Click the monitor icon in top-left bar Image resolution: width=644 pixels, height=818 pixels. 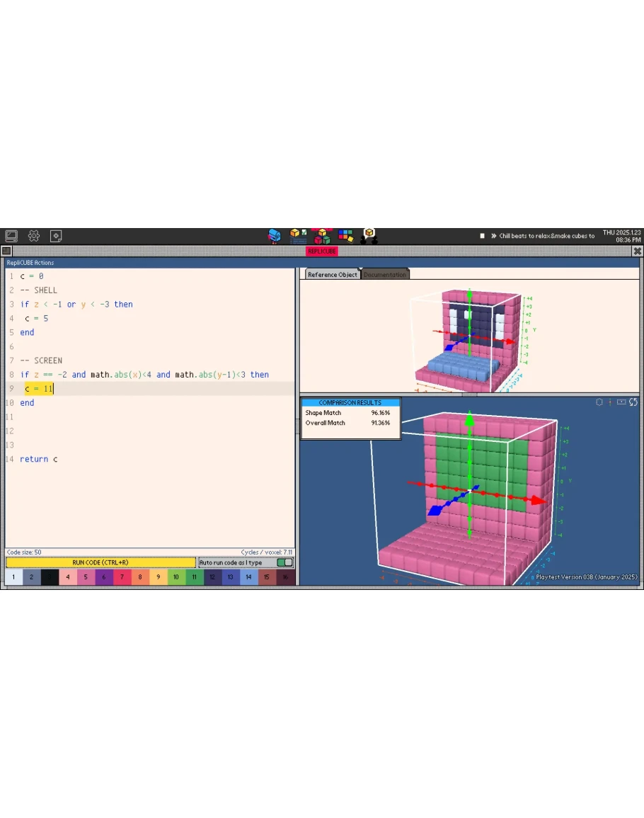pos(11,236)
